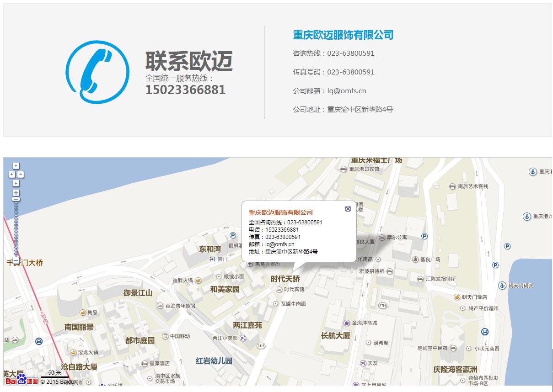Click the 公司邮箱 lq@omfs.cn email in contact panel
The image size is (553, 392).
click(x=346, y=91)
